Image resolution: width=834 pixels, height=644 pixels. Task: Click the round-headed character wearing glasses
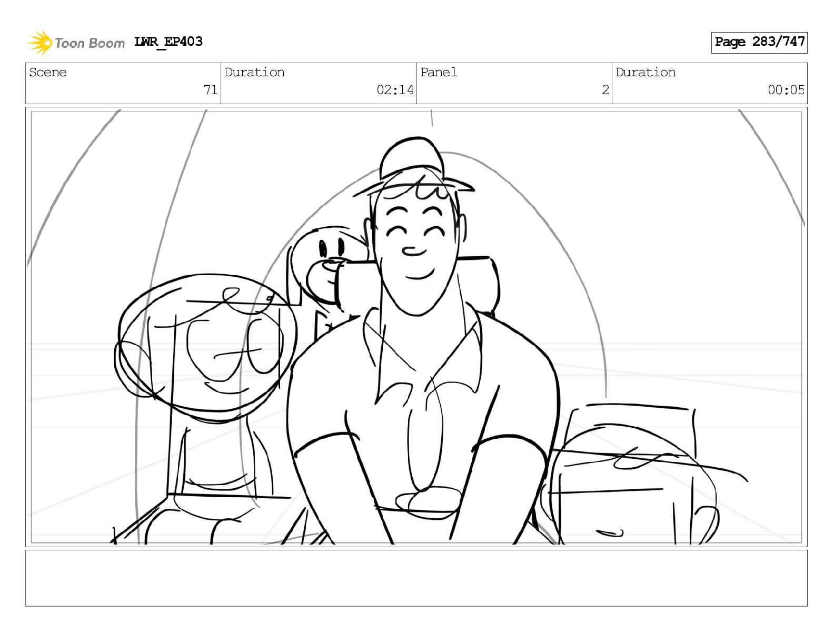[205, 342]
